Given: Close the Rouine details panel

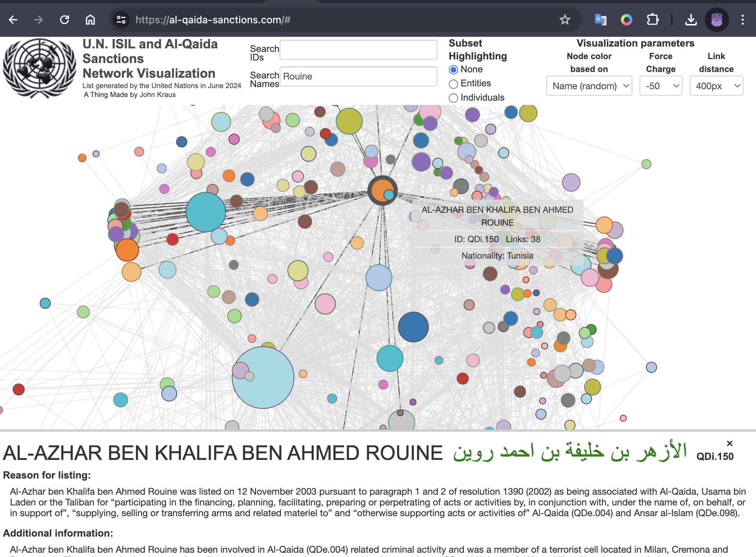Looking at the screenshot, I should click(729, 443).
